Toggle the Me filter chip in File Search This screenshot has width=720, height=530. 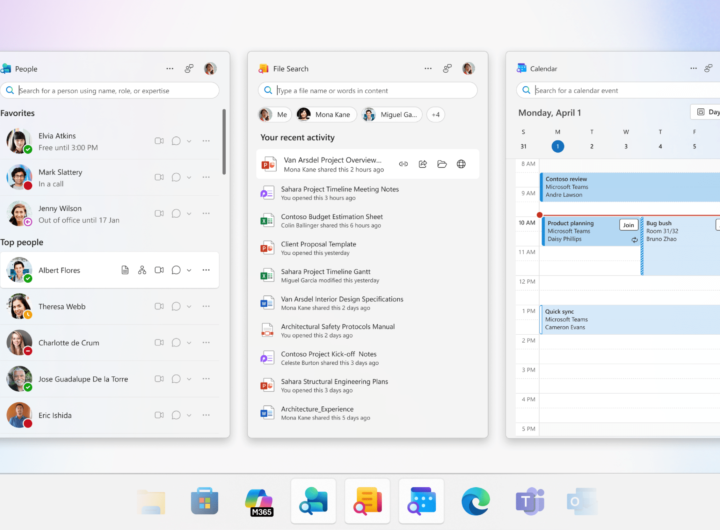pos(272,115)
